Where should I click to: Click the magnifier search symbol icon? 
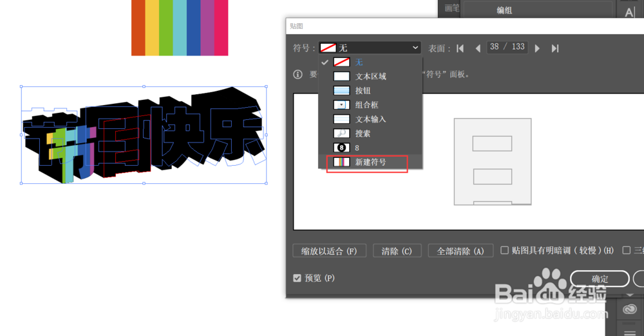pyautogui.click(x=341, y=133)
